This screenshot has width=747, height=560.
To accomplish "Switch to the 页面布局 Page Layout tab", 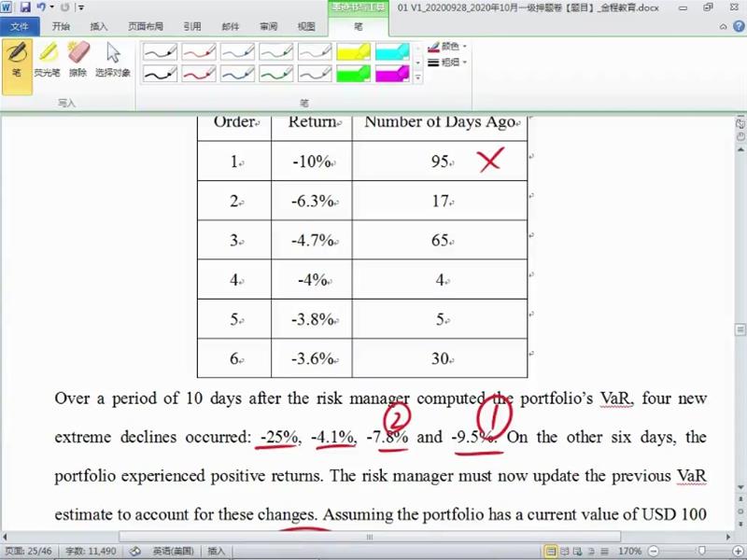I will pyautogui.click(x=146, y=27).
